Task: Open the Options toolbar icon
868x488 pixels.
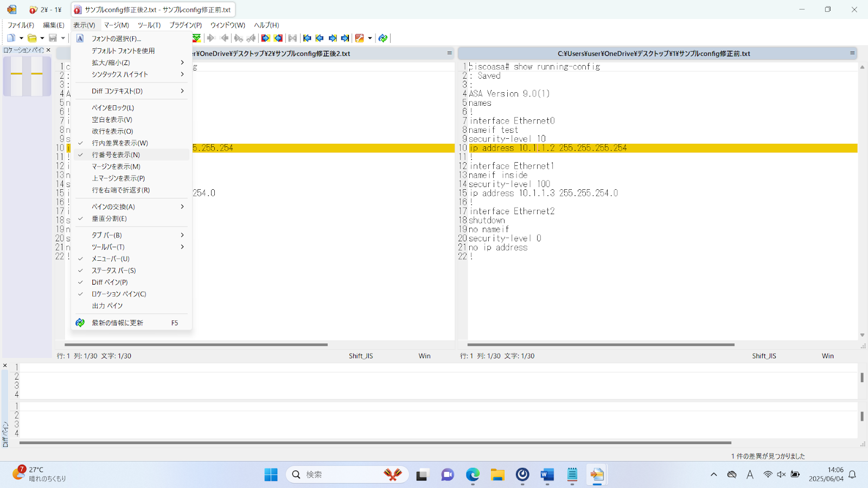Action: 359,38
